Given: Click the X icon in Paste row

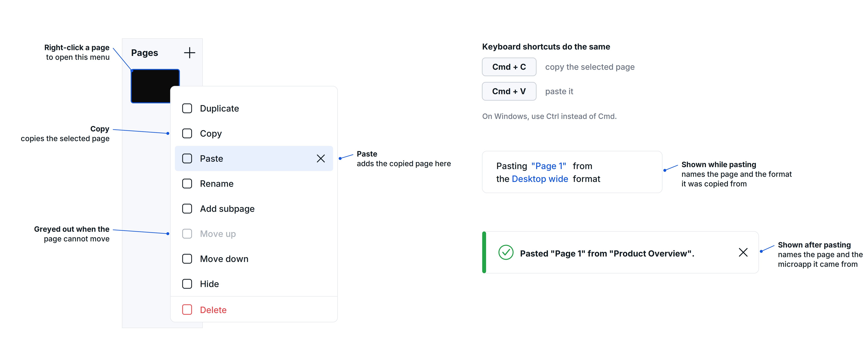Looking at the screenshot, I should click(x=321, y=158).
